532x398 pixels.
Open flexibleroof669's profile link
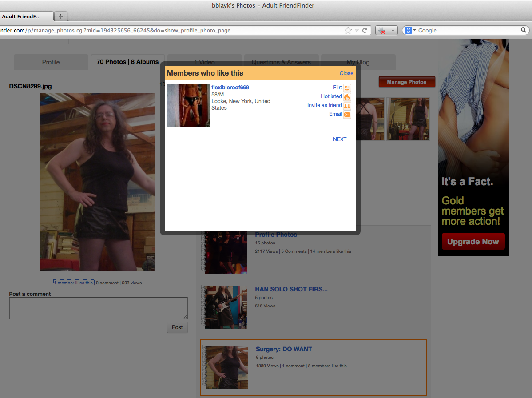pyautogui.click(x=230, y=88)
